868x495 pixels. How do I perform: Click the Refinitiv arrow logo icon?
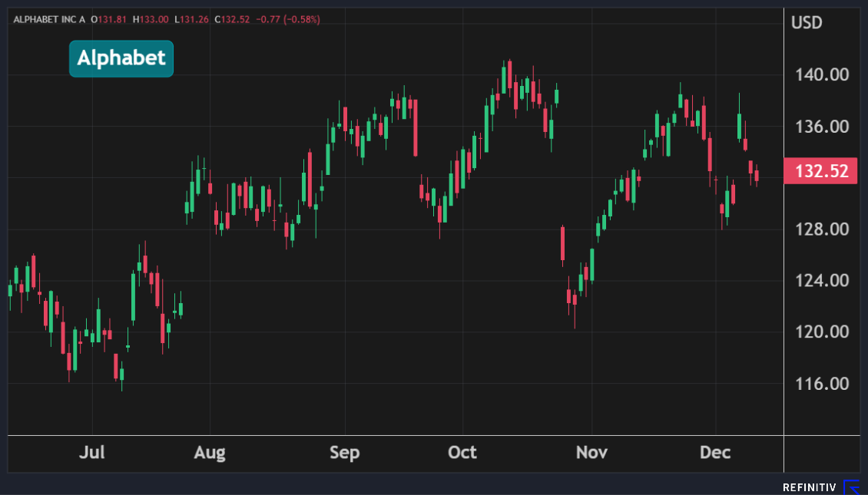(851, 487)
